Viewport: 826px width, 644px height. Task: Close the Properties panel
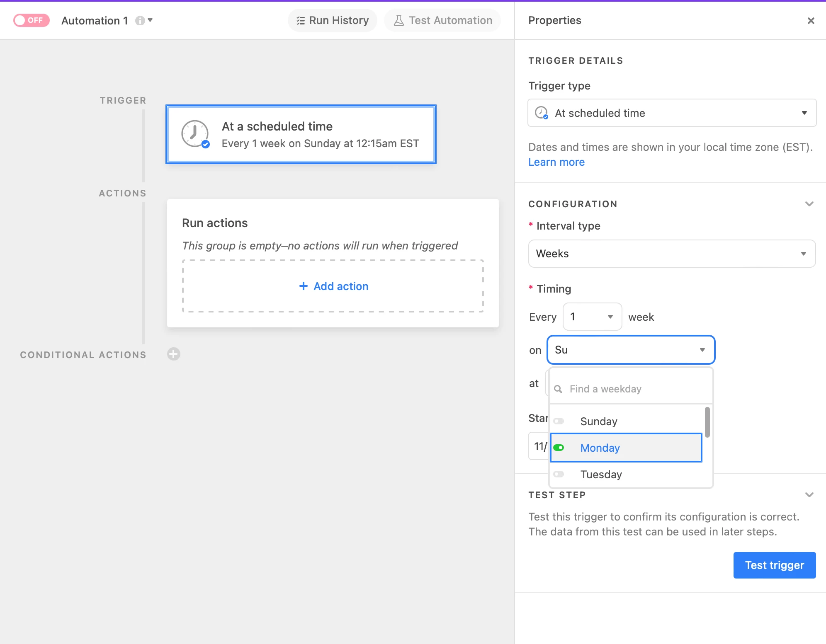pos(811,21)
